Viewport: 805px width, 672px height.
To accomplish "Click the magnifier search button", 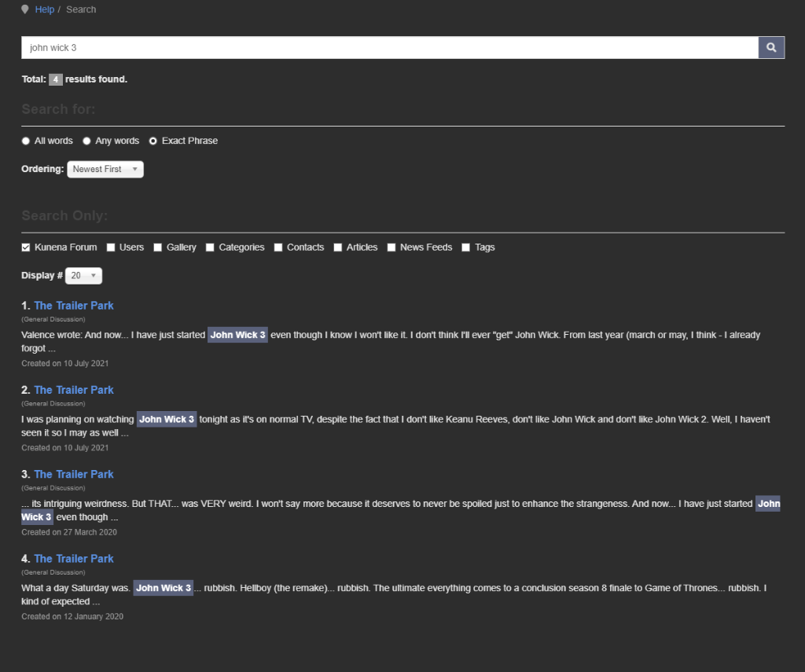I will click(771, 48).
